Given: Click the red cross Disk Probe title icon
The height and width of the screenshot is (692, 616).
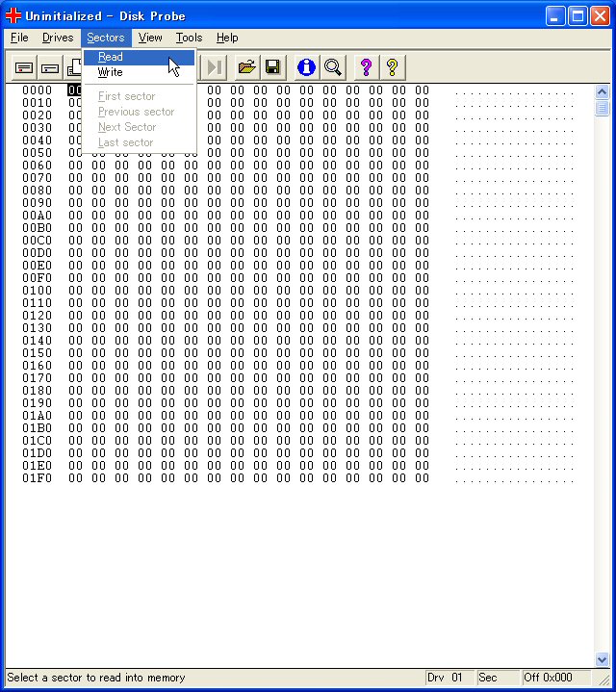Looking at the screenshot, I should click(x=13, y=16).
